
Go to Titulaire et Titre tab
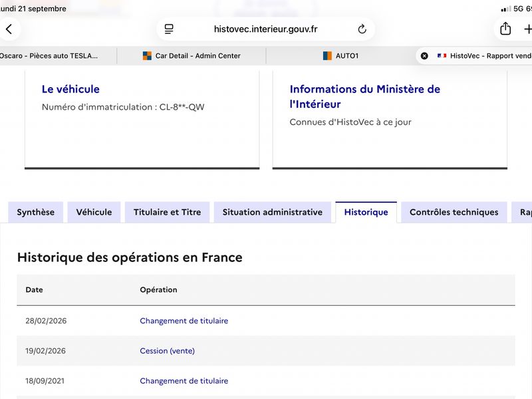pyautogui.click(x=168, y=212)
